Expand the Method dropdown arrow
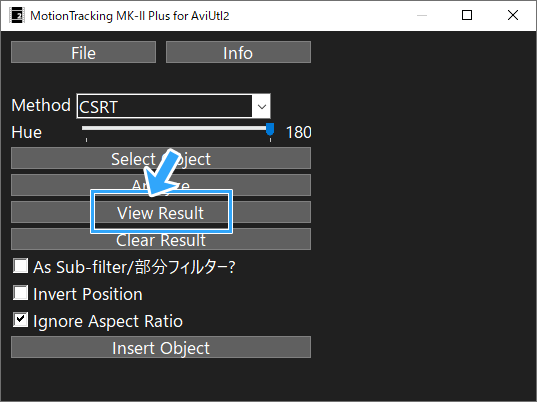Viewport: 537px width, 402px height. [x=262, y=106]
